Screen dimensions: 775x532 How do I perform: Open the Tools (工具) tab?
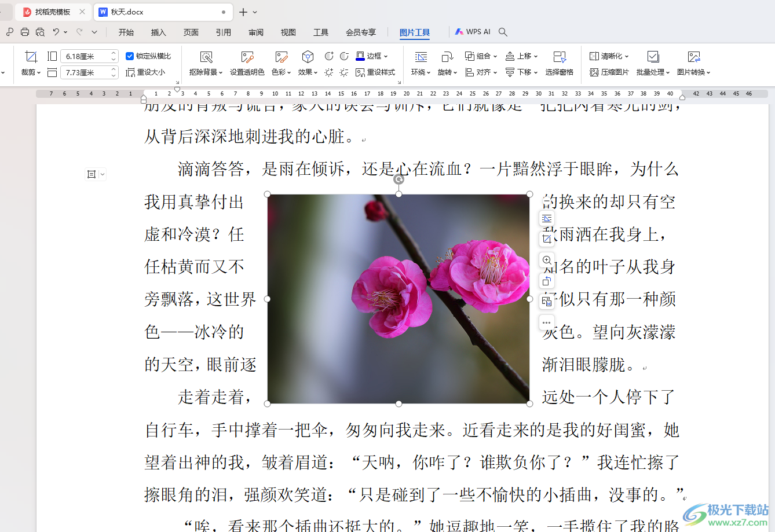tap(320, 32)
